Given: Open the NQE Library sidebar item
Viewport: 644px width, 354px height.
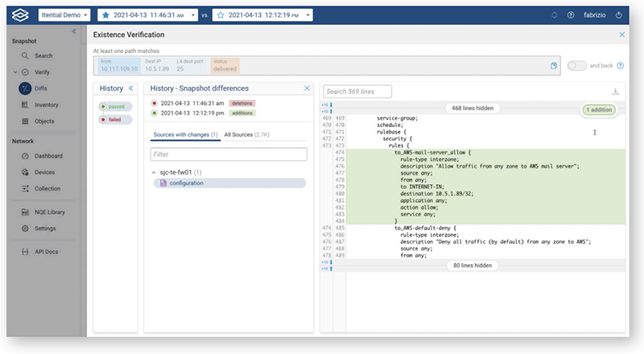Looking at the screenshot, I should pyautogui.click(x=48, y=212).
